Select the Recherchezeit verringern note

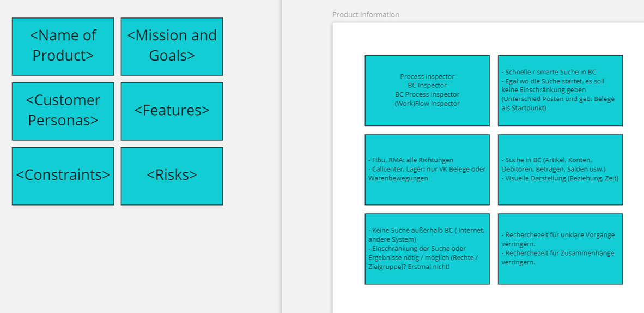[560, 249]
